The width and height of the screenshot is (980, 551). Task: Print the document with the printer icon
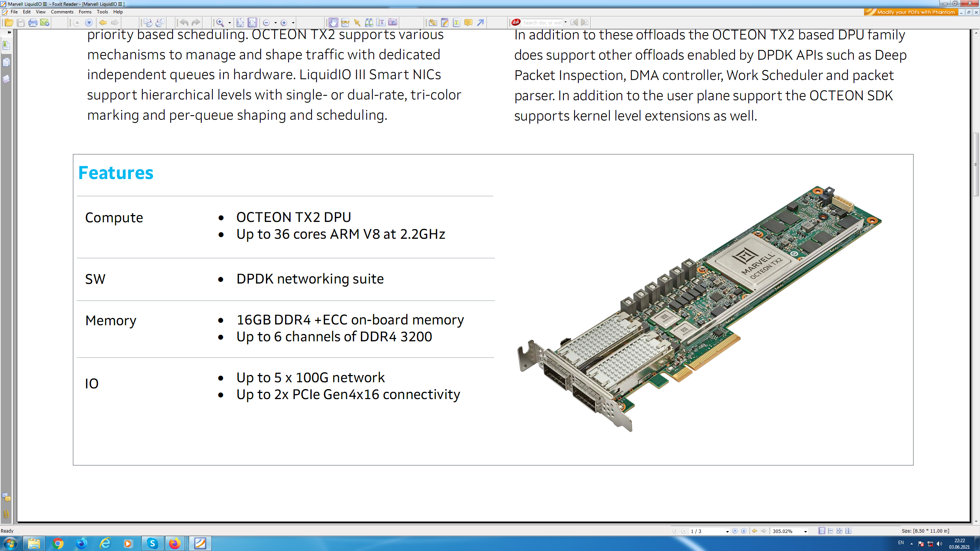tap(33, 23)
